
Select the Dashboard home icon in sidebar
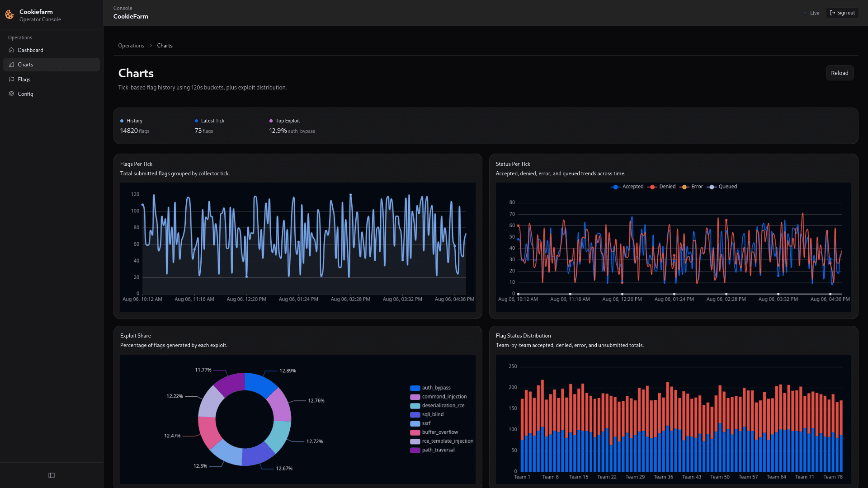pyautogui.click(x=11, y=50)
